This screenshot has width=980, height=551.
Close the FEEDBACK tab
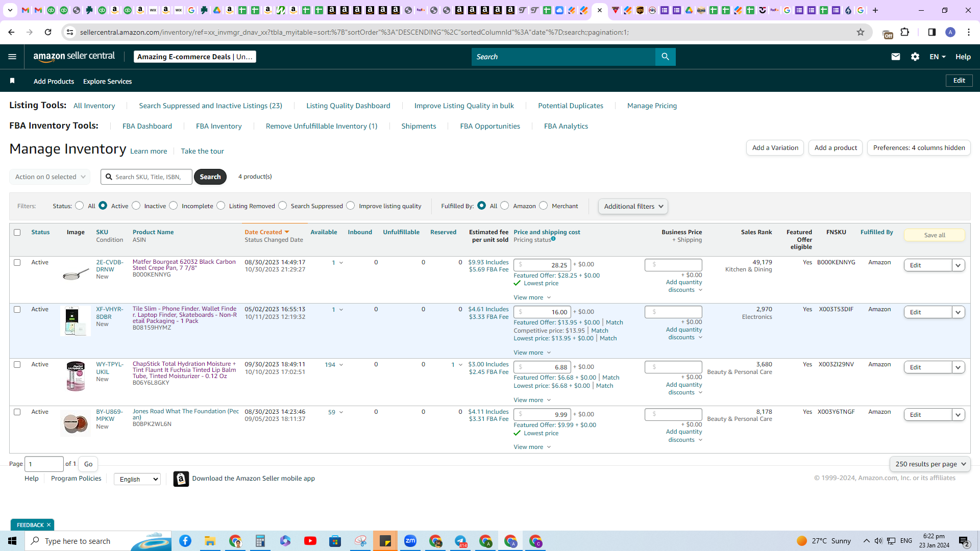(x=48, y=525)
